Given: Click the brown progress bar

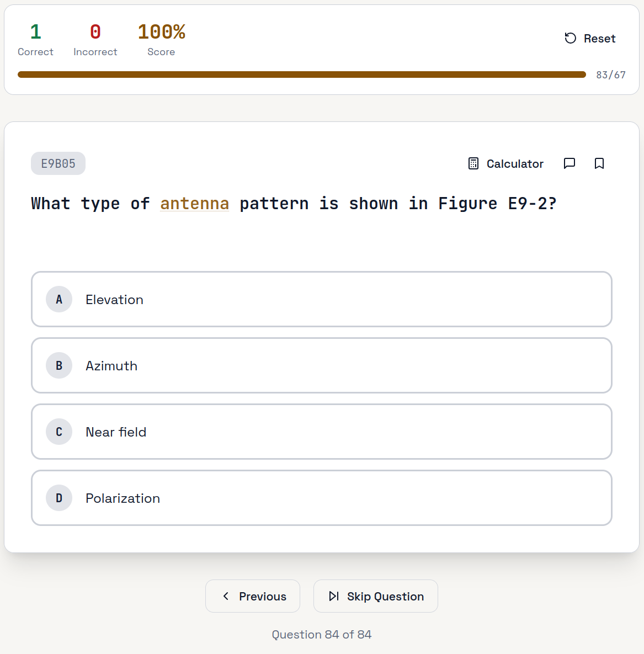Looking at the screenshot, I should [301, 75].
